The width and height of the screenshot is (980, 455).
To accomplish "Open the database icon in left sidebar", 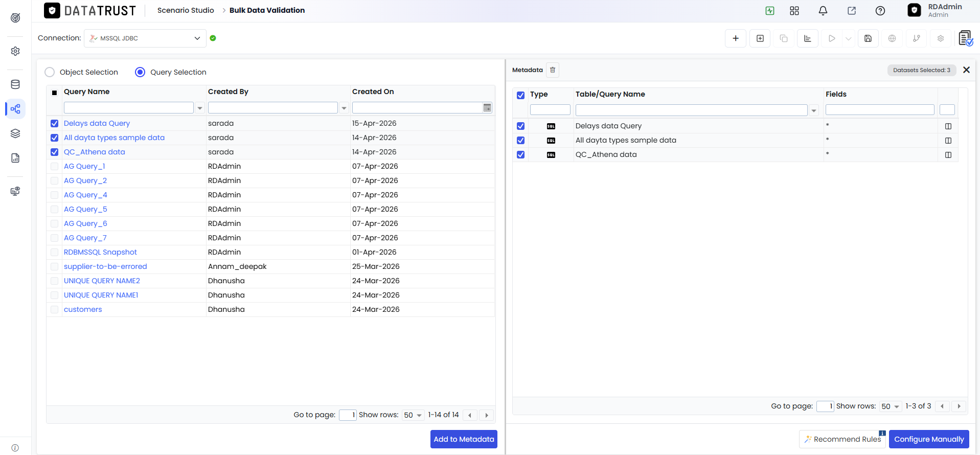I will [15, 84].
